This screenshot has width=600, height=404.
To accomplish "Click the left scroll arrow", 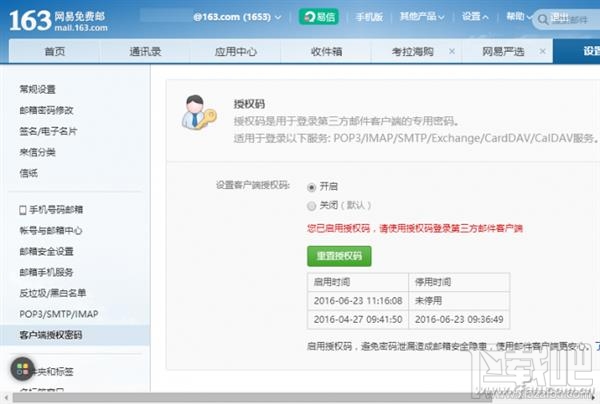I will (x=6, y=398).
